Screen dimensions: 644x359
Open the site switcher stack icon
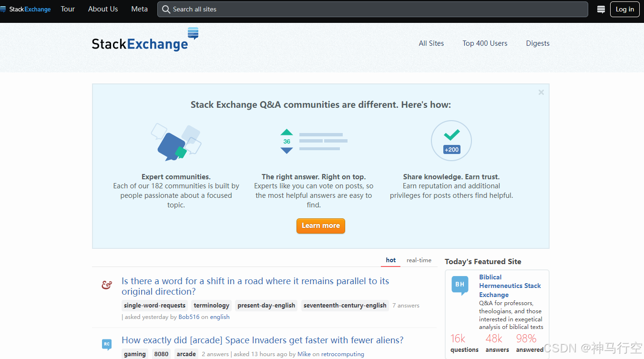pyautogui.click(x=601, y=9)
